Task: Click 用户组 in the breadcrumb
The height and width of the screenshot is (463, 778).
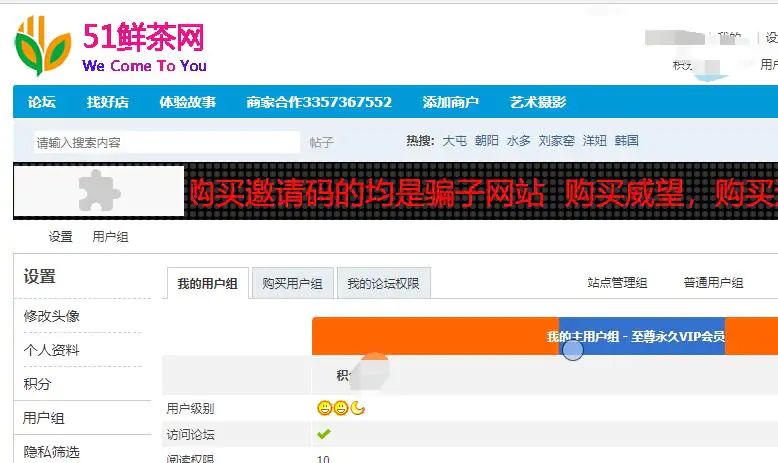Action: click(110, 237)
